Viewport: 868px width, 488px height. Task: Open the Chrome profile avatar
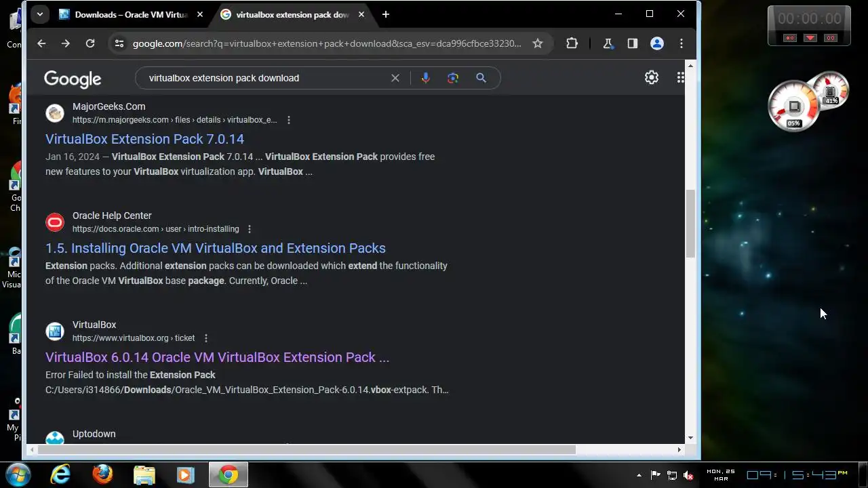tap(656, 43)
